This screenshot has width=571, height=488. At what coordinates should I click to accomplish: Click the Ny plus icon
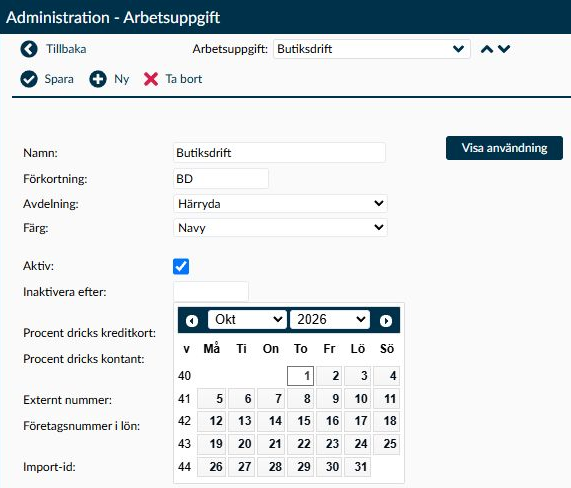tap(98, 79)
